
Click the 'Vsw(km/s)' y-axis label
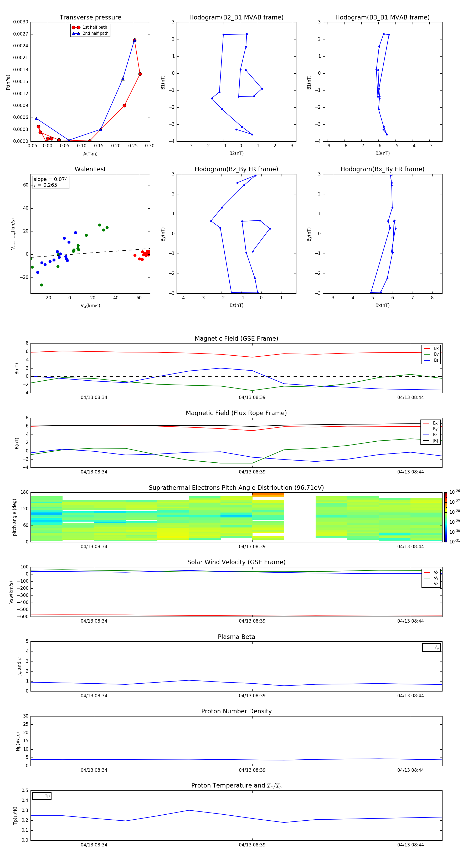tap(11, 592)
